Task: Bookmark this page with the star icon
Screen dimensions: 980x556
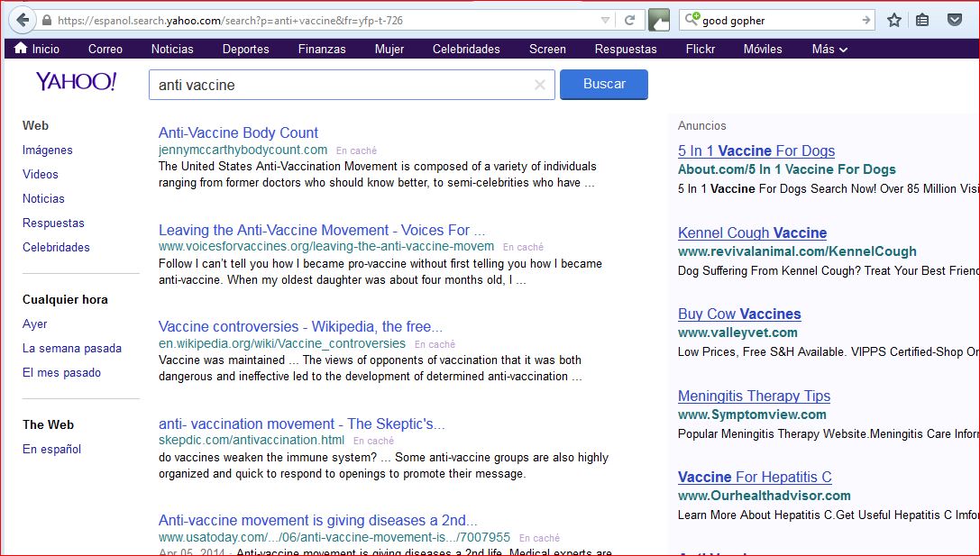Action: pyautogui.click(x=894, y=20)
